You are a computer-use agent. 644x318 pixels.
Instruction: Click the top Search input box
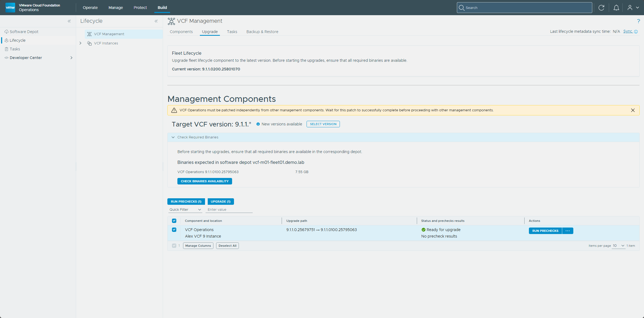pos(524,8)
